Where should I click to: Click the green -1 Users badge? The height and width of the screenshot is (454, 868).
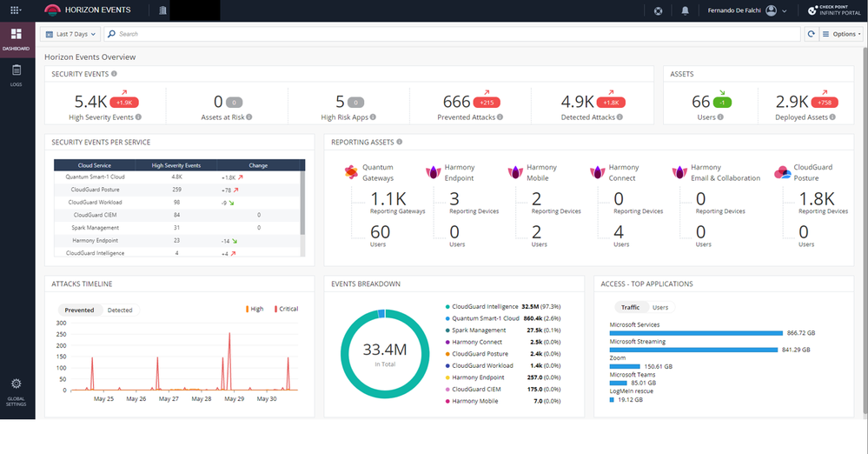[722, 103]
